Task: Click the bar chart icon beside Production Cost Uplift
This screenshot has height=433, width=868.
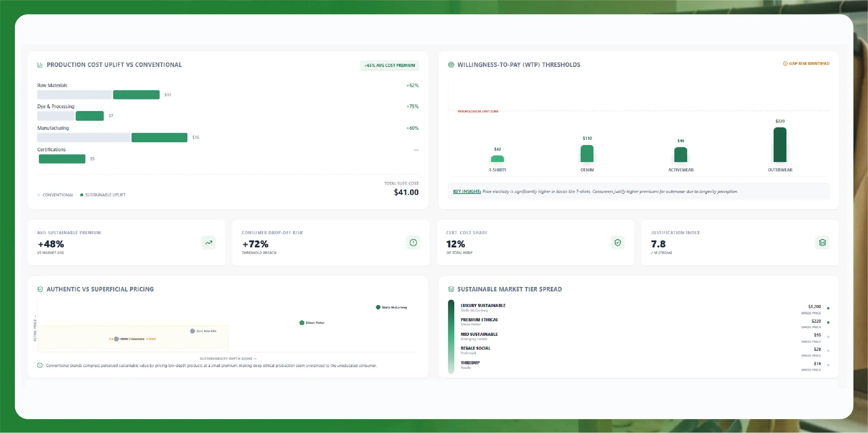Action: pos(40,65)
